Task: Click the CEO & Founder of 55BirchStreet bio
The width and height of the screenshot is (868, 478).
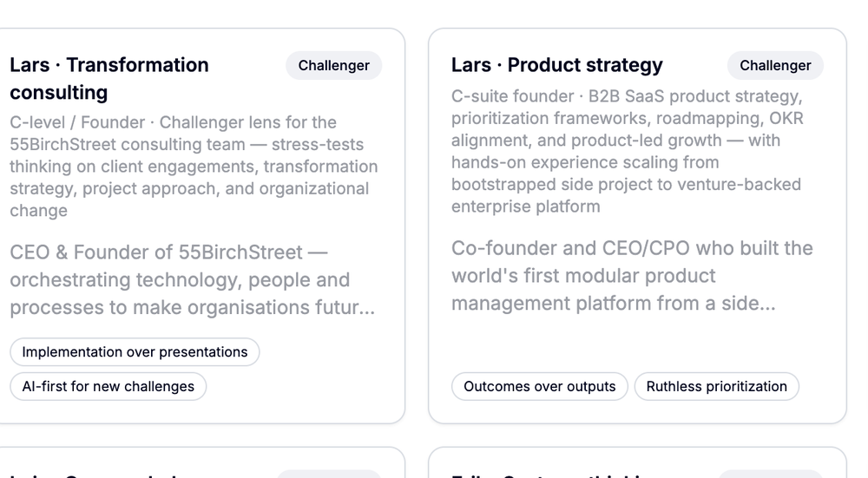Action: click(180, 279)
